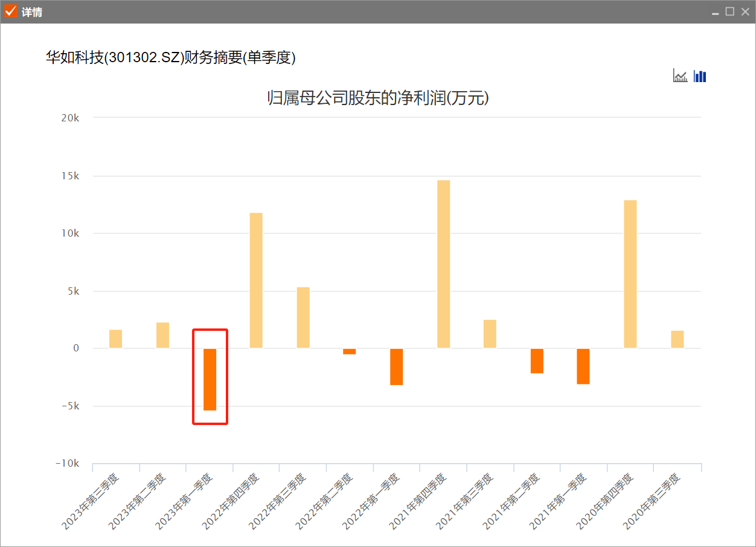
Task: Click the -5k axis label
Action: 70,406
